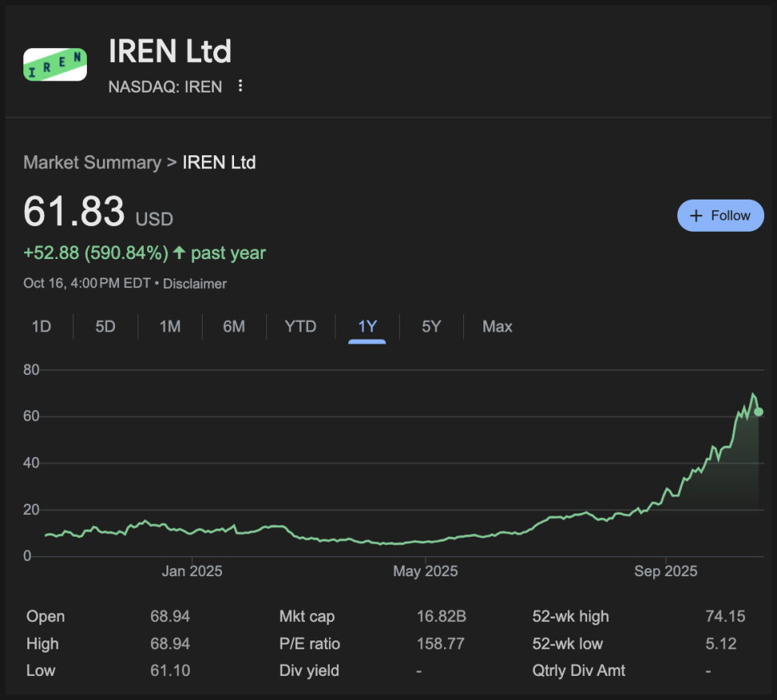This screenshot has height=700, width=777.
Task: Open the three-dot more options menu
Action: point(240,86)
